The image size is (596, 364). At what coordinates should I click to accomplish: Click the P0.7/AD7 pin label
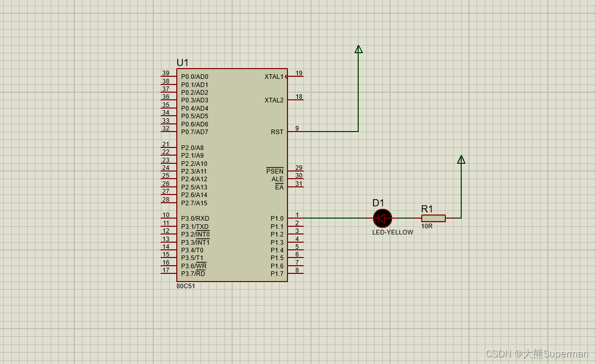(195, 132)
